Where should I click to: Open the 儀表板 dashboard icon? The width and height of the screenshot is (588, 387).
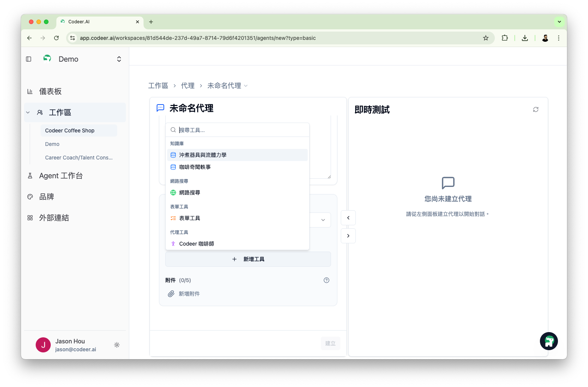pos(30,91)
